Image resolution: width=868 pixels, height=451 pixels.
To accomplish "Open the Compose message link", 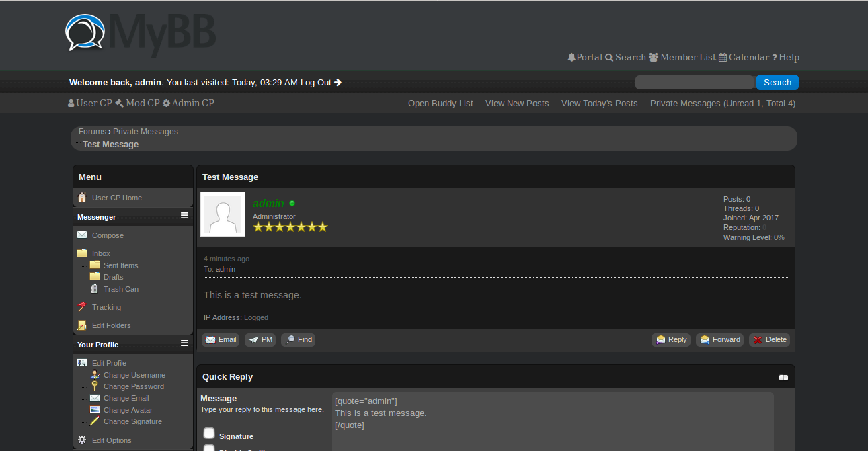I will pos(108,235).
